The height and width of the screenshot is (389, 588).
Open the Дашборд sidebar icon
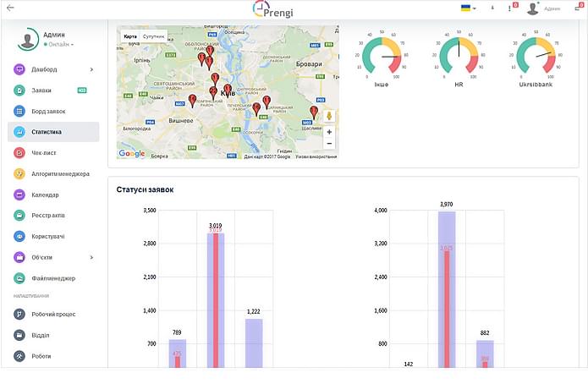coord(19,69)
